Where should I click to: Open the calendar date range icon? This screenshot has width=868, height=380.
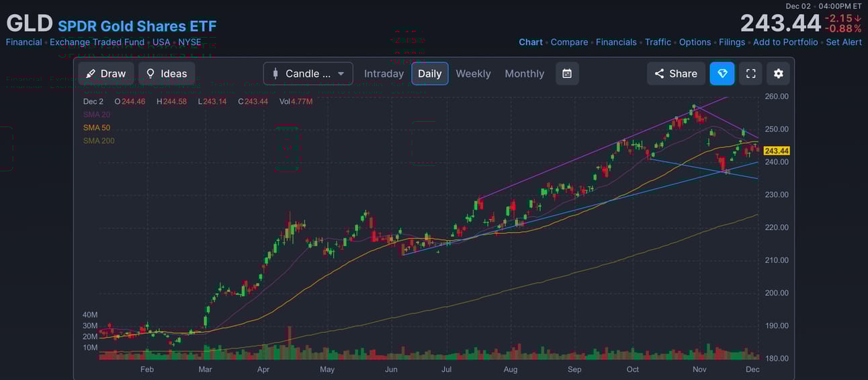pyautogui.click(x=567, y=73)
